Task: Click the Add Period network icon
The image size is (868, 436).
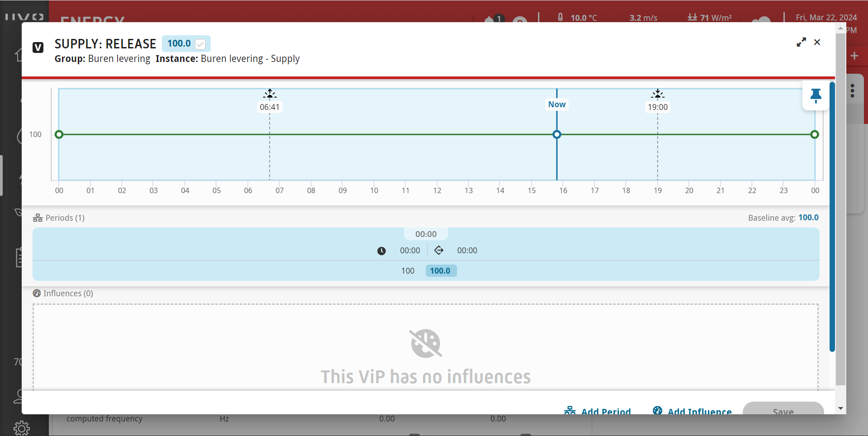Action: coord(570,411)
